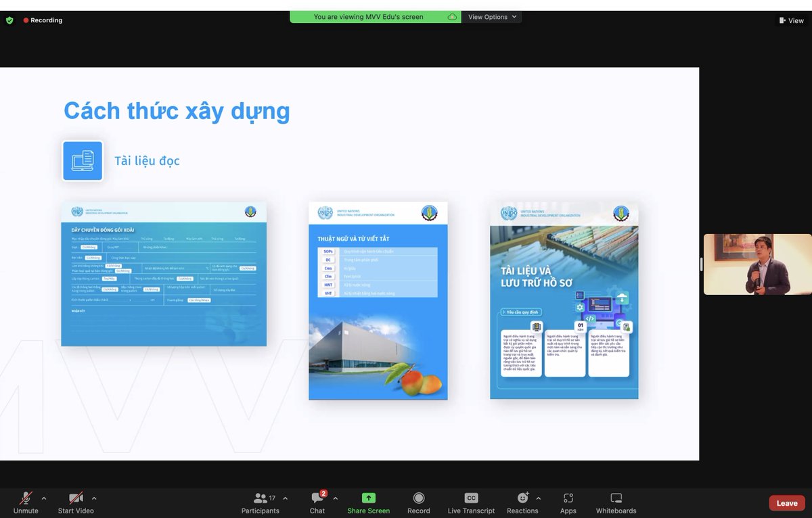The height and width of the screenshot is (518, 812).
Task: Click the View layout button
Action: (x=792, y=20)
